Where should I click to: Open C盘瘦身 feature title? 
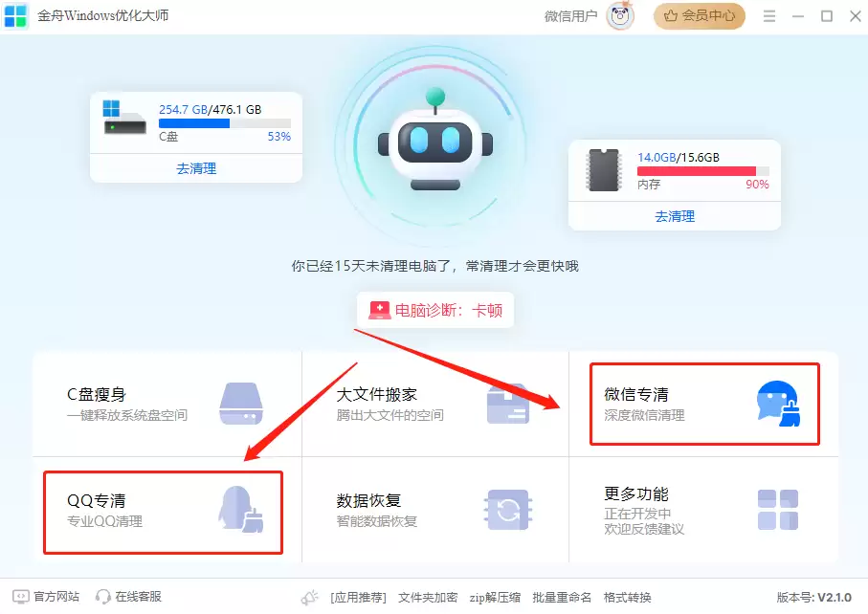pos(97,394)
